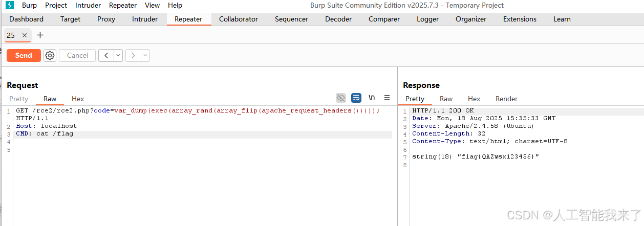644x226 pixels.
Task: Click the 'HTTP/1.1 200 OK' response line
Action: (x=443, y=110)
